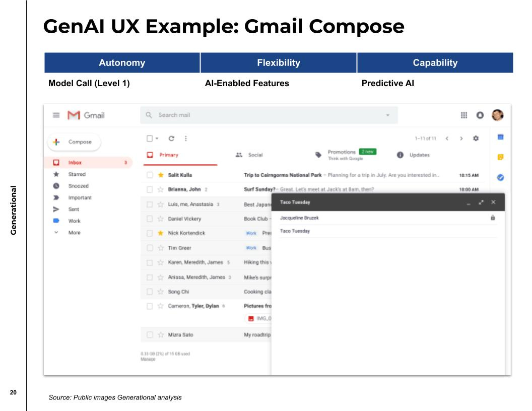Star the Daniel Vickery email

[x=161, y=219]
